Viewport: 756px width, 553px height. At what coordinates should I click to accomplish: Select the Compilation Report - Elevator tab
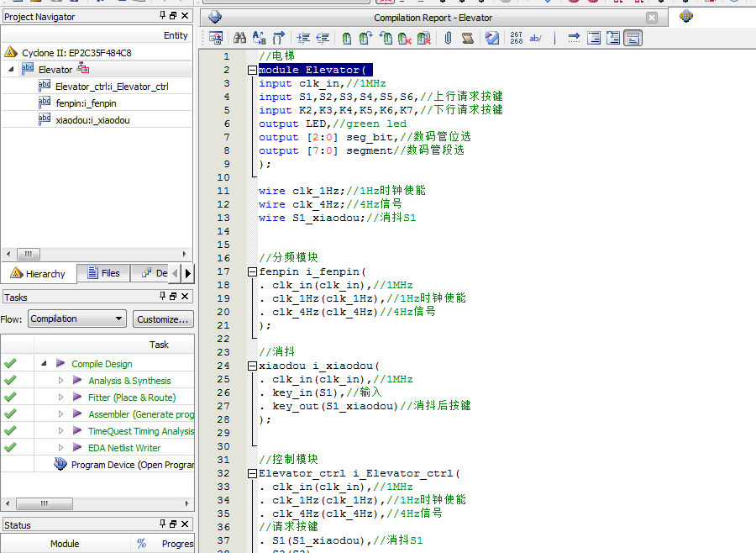point(433,18)
